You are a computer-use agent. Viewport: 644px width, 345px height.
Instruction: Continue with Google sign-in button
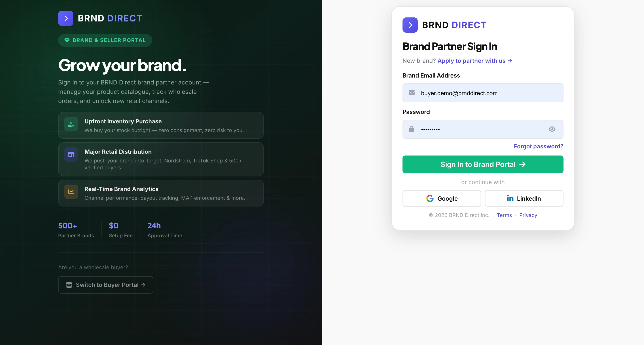click(x=441, y=199)
